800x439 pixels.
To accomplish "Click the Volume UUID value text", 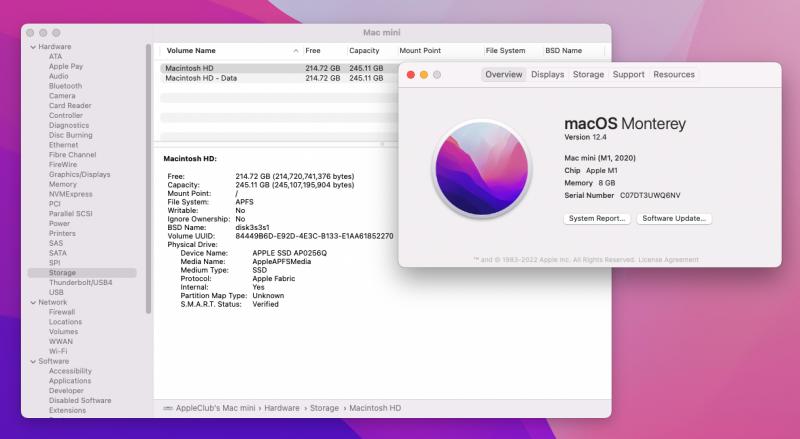I will click(314, 236).
